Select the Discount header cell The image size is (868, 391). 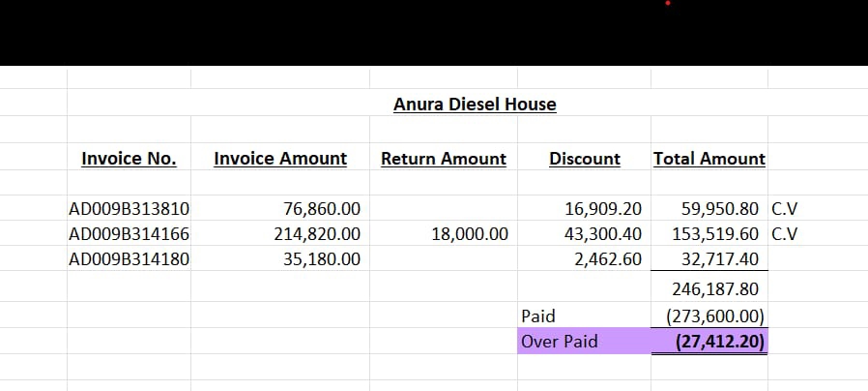[x=584, y=159]
